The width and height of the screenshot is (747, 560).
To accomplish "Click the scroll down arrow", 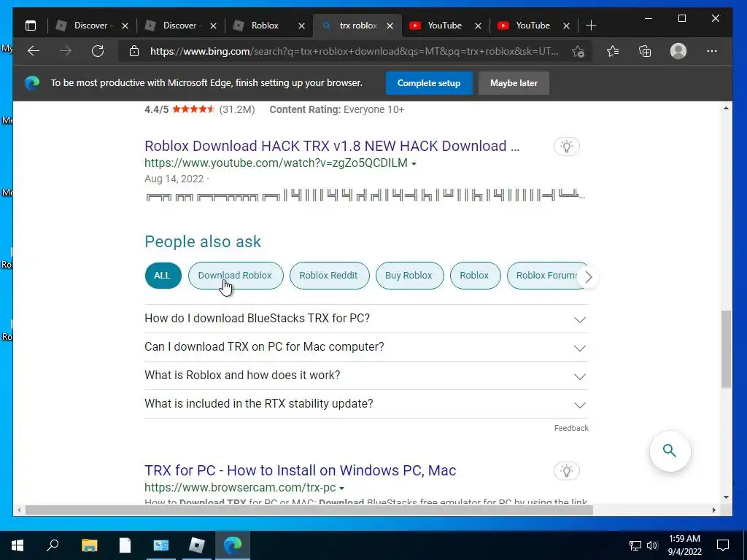I will point(726,497).
